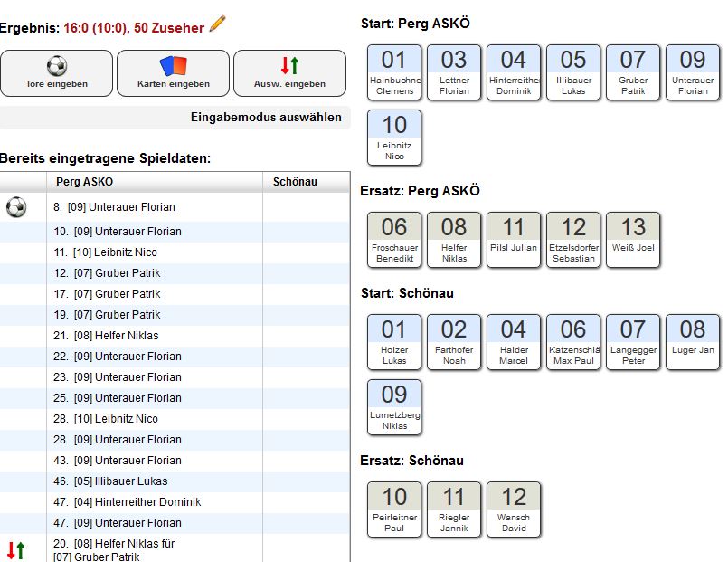Click result text 16:0 (10:0), 50 Zuseher
The width and height of the screenshot is (728, 562).
point(134,28)
